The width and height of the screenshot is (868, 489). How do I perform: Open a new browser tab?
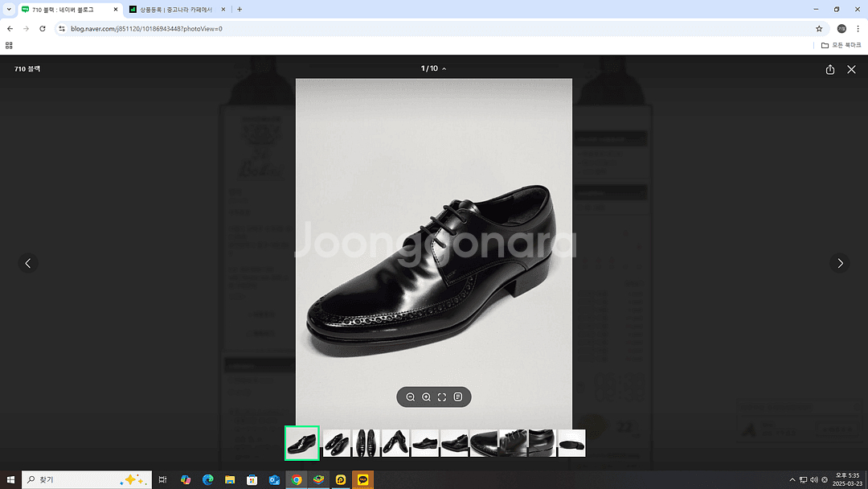[240, 10]
